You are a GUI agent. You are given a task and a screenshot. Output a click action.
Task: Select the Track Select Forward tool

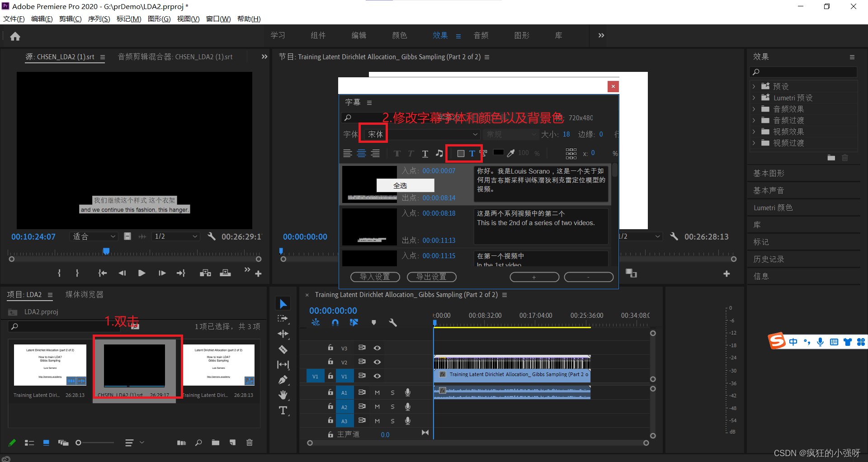point(283,319)
